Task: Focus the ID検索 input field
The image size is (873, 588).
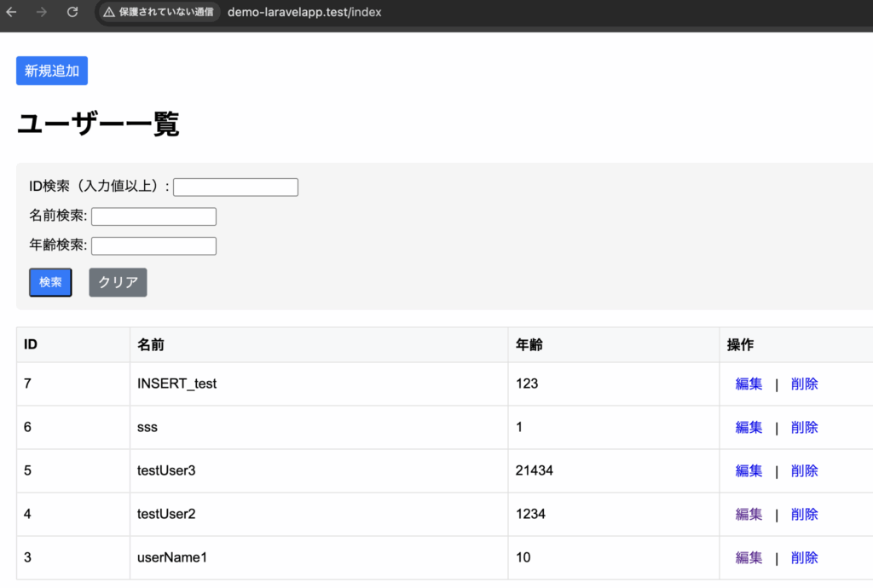Action: (235, 187)
